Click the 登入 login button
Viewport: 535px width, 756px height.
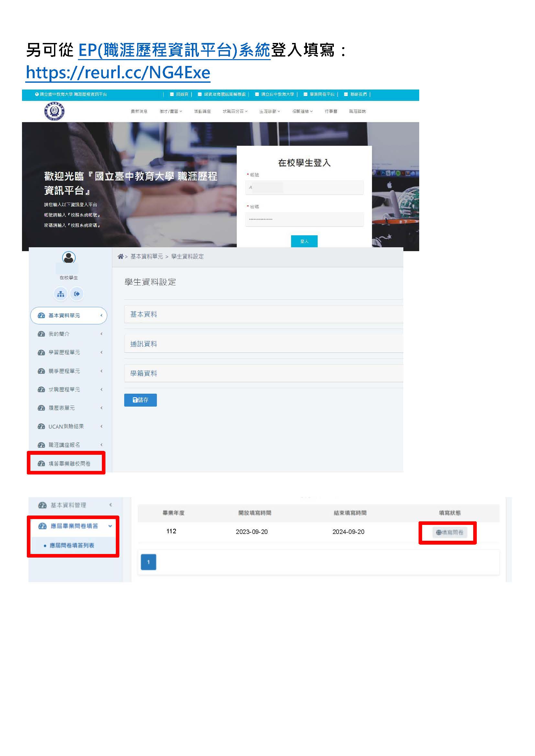pos(304,241)
